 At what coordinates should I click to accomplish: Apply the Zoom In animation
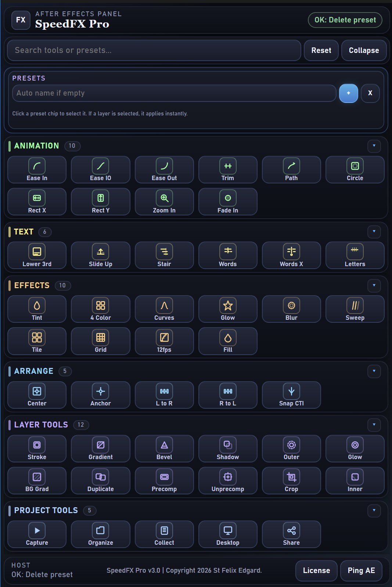tap(164, 201)
